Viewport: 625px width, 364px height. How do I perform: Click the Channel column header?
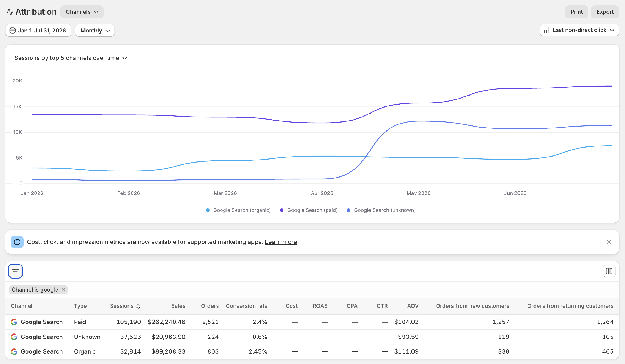tap(21, 306)
